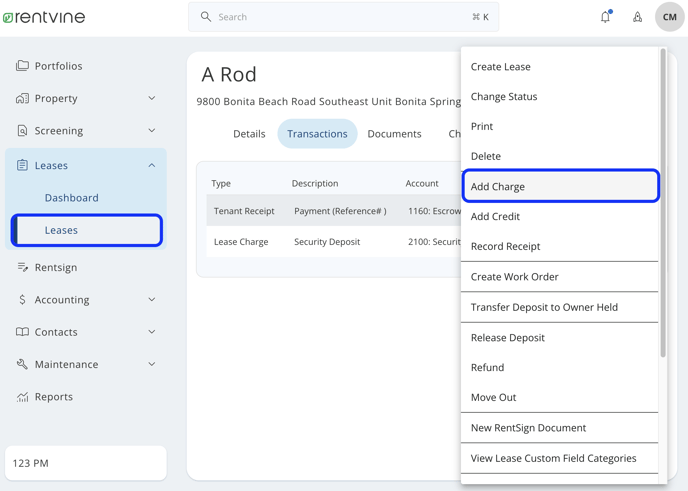Switch to the Documents tab
This screenshot has width=688, height=491.
click(x=394, y=134)
